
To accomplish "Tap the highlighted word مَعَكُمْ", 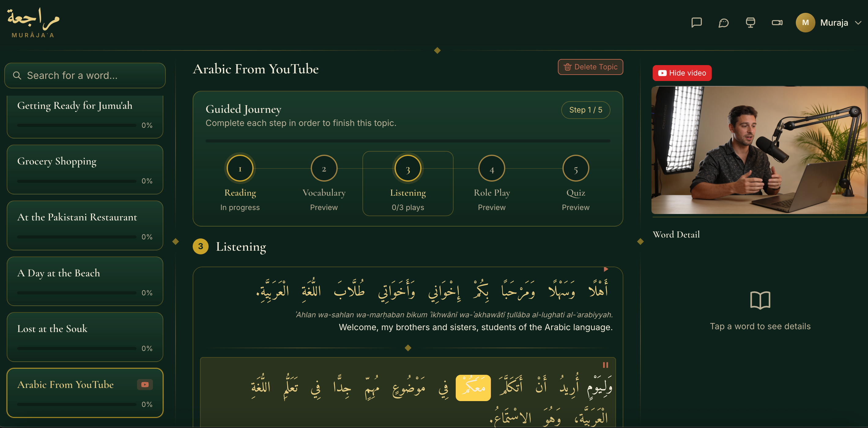I will tap(473, 388).
